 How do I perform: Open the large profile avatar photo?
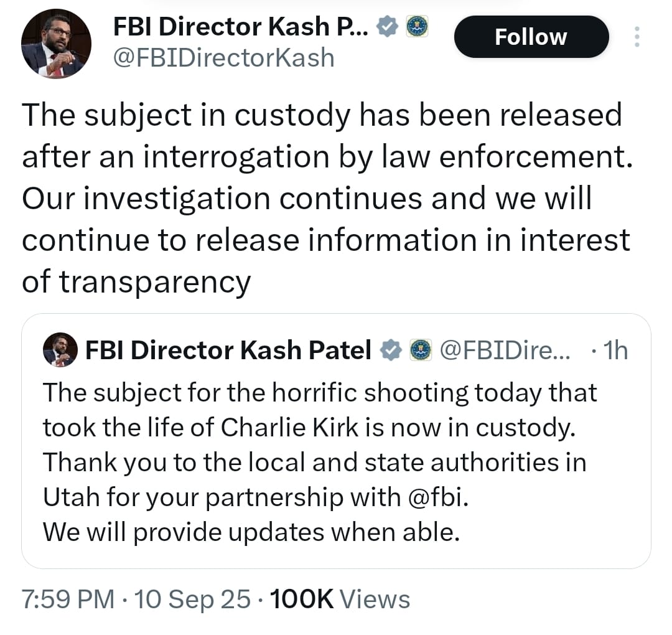pyautogui.click(x=56, y=44)
